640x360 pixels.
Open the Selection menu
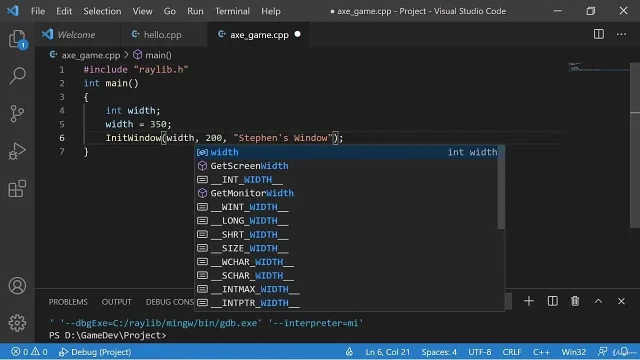pyautogui.click(x=102, y=11)
